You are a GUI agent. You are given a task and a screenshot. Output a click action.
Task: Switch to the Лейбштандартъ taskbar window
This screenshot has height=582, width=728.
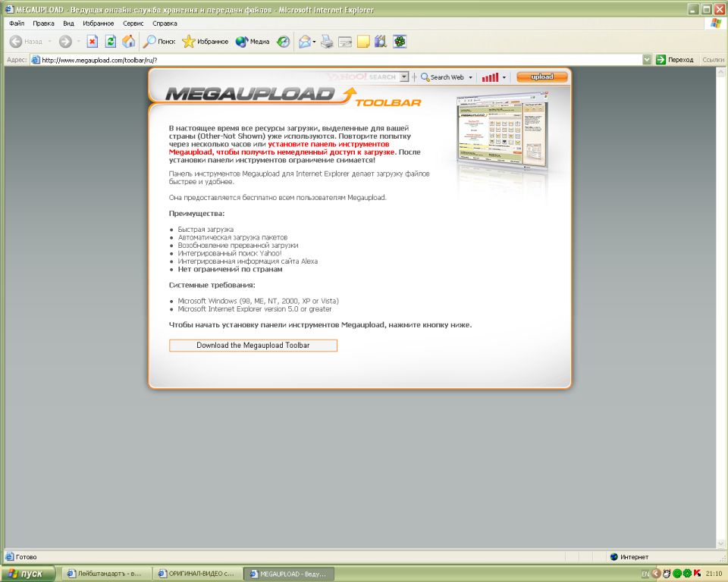pyautogui.click(x=108, y=574)
